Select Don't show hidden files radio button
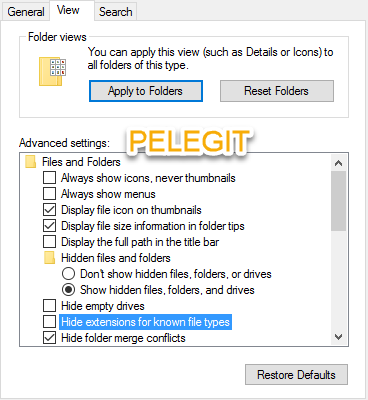Viewport: 368px width, 400px height. coord(68,274)
